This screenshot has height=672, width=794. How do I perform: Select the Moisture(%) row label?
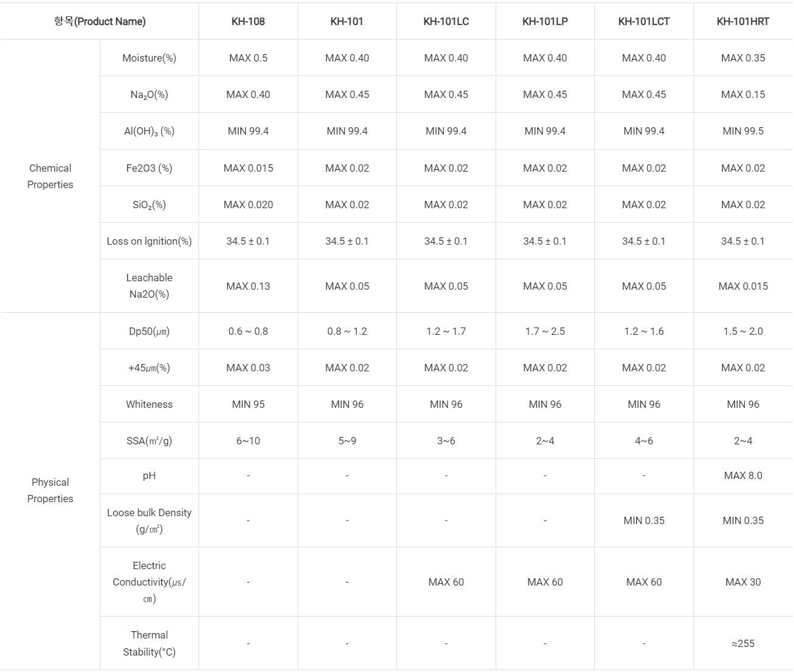pos(149,58)
